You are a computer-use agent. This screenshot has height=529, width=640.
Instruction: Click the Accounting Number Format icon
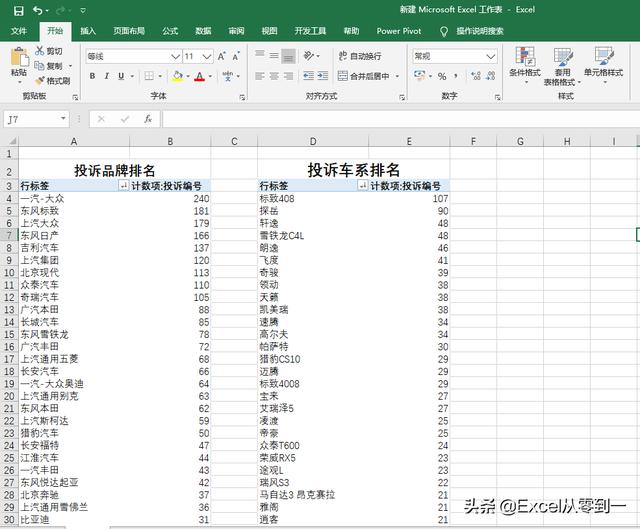420,76
